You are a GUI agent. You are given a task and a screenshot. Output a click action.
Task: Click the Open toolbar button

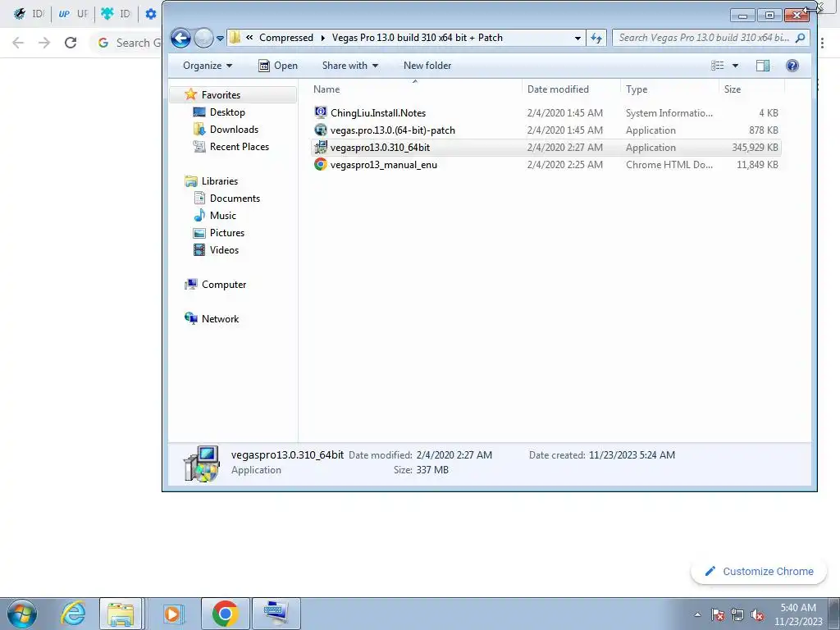tap(278, 66)
